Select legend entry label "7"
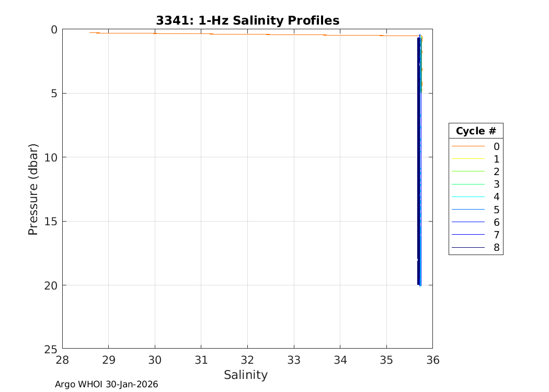This screenshot has width=549, height=392. (x=496, y=235)
